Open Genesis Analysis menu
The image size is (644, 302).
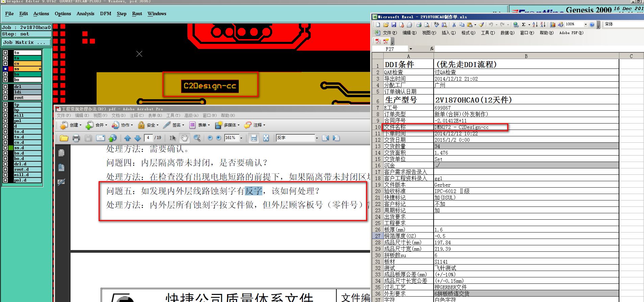click(x=85, y=13)
